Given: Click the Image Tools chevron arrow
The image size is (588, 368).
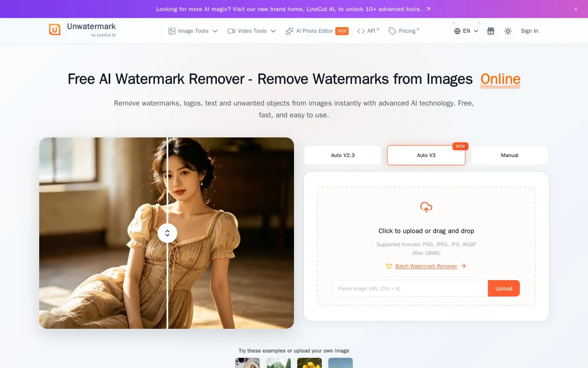Looking at the screenshot, I should [x=215, y=31].
